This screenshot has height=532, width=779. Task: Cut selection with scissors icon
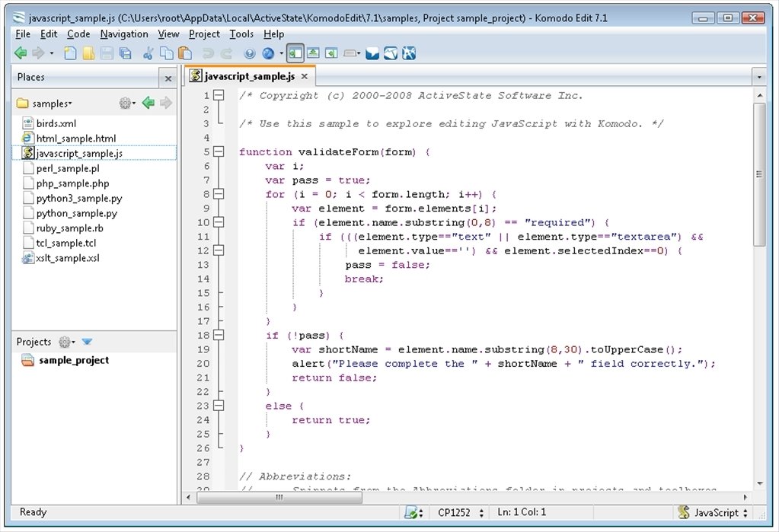coord(148,53)
